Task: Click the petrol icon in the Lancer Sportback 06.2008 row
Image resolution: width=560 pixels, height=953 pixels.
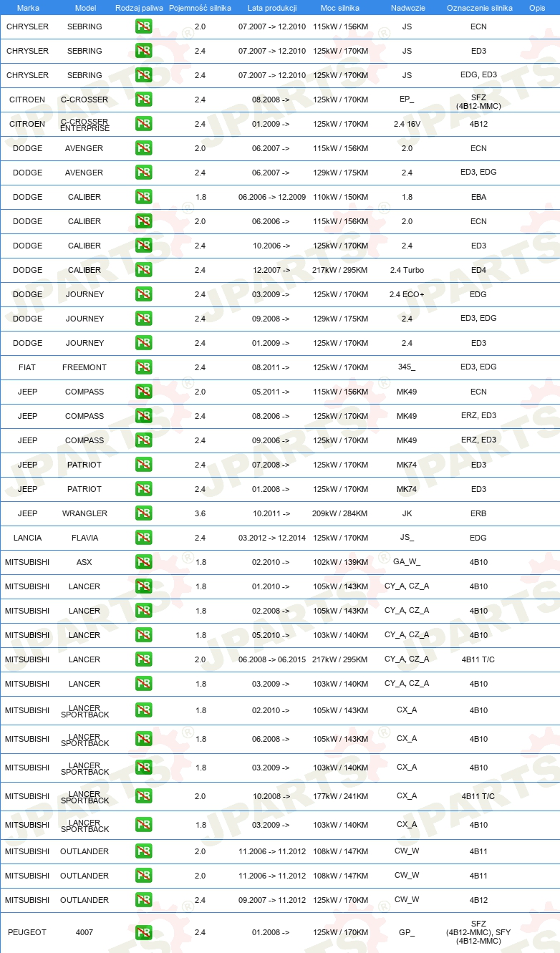Action: pyautogui.click(x=144, y=739)
